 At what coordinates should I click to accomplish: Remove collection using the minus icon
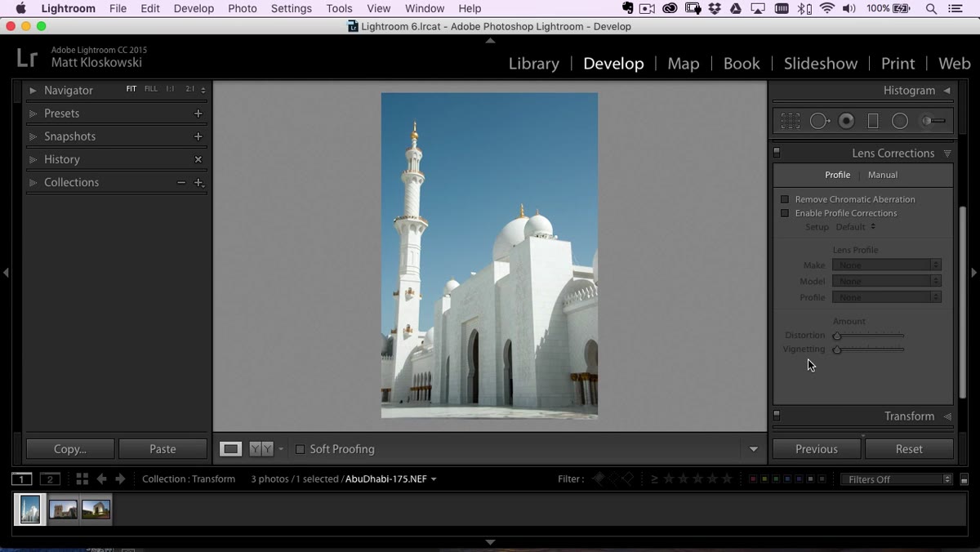[x=181, y=182]
